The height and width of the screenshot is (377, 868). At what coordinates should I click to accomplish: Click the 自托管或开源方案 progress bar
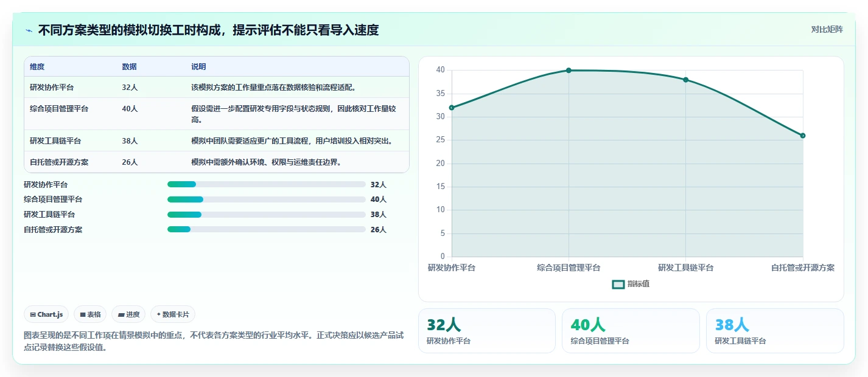(266, 229)
